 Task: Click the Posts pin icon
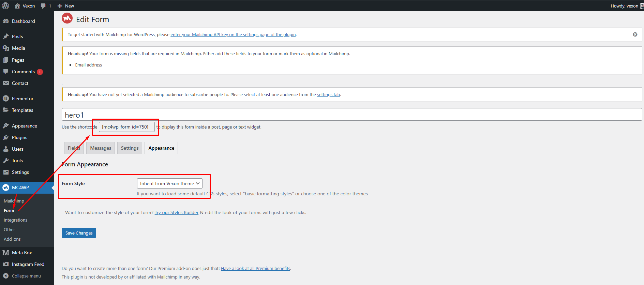[x=6, y=36]
